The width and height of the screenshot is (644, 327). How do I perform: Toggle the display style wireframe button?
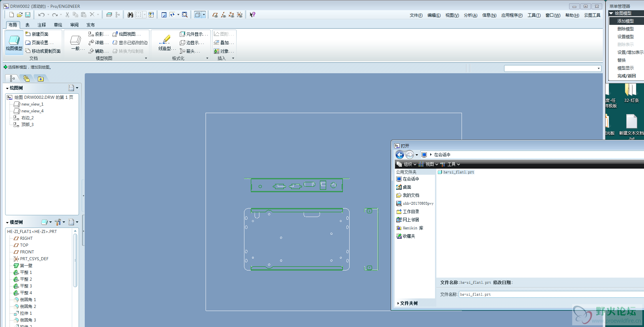[x=198, y=15]
